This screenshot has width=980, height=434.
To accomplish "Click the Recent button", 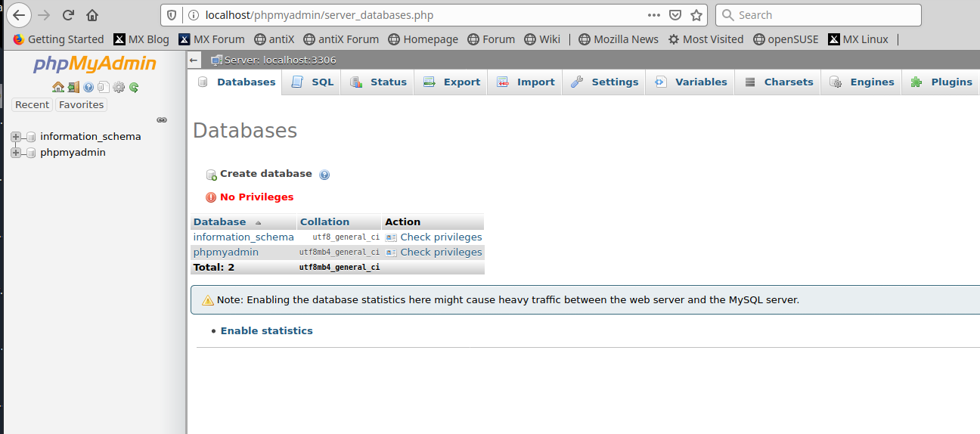I will click(x=33, y=105).
